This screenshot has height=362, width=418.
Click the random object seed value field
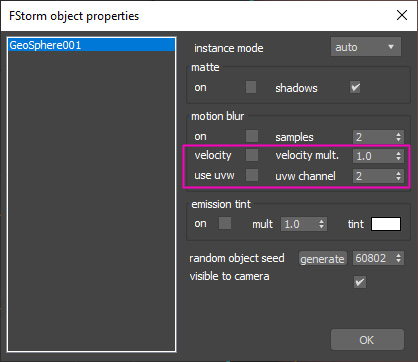[x=373, y=258]
